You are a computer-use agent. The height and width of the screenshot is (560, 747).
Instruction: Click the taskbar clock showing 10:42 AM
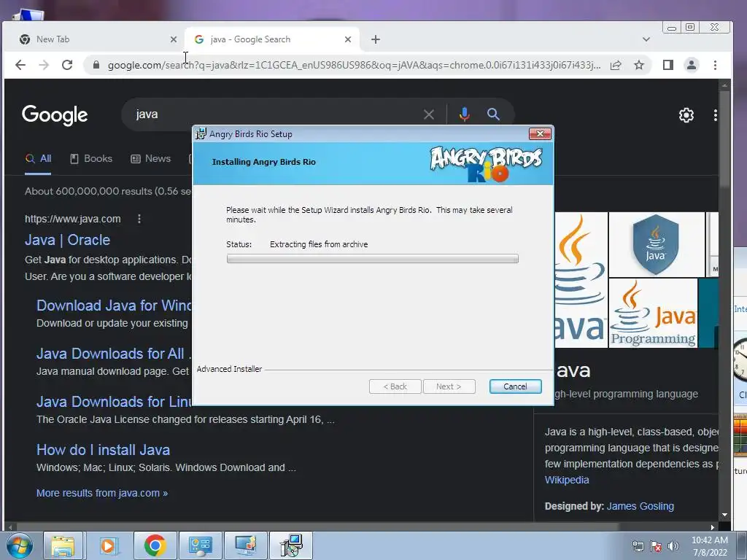click(x=709, y=546)
